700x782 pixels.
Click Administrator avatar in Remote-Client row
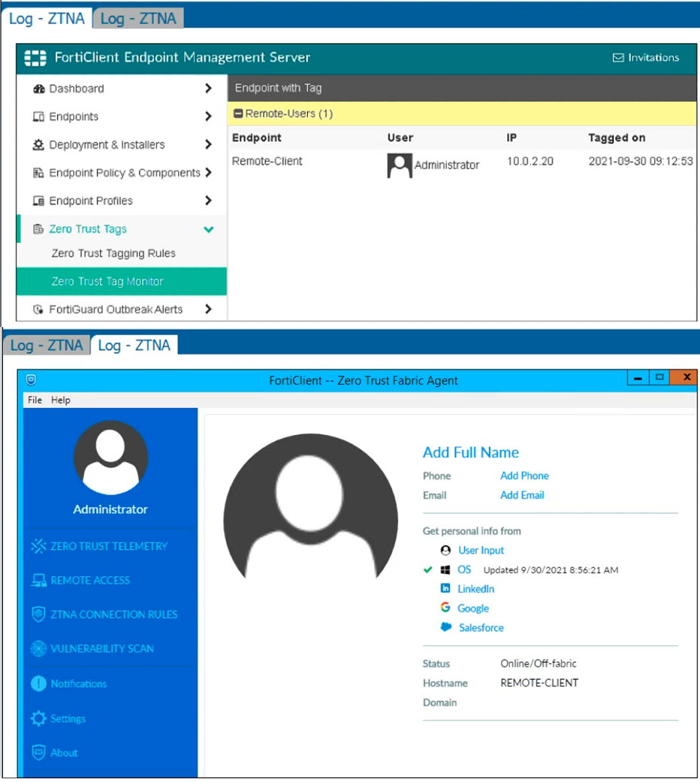click(x=399, y=166)
